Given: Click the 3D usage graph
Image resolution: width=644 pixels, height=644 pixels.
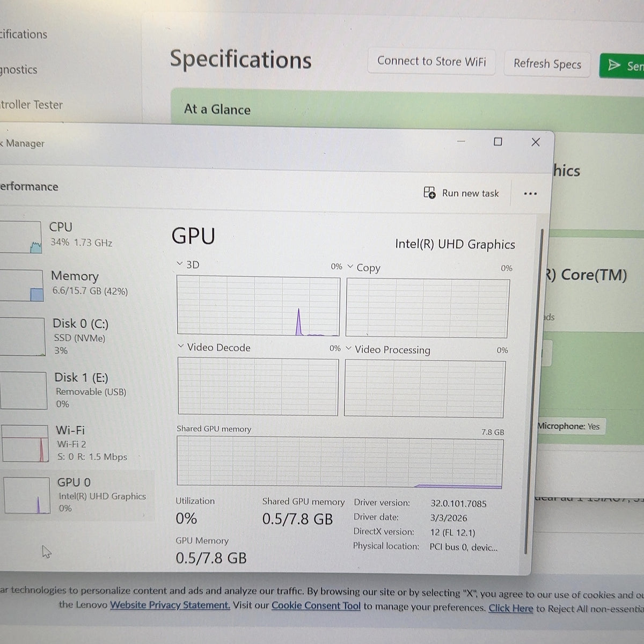Looking at the screenshot, I should (258, 306).
